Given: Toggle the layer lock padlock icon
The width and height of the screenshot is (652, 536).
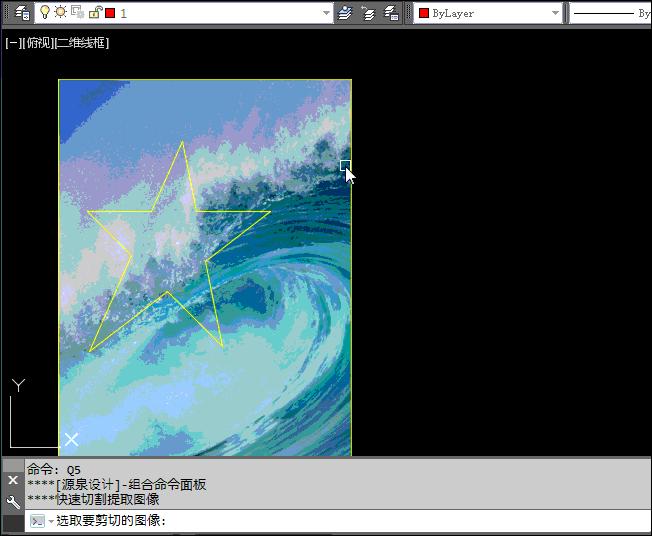Looking at the screenshot, I should pyautogui.click(x=95, y=12).
